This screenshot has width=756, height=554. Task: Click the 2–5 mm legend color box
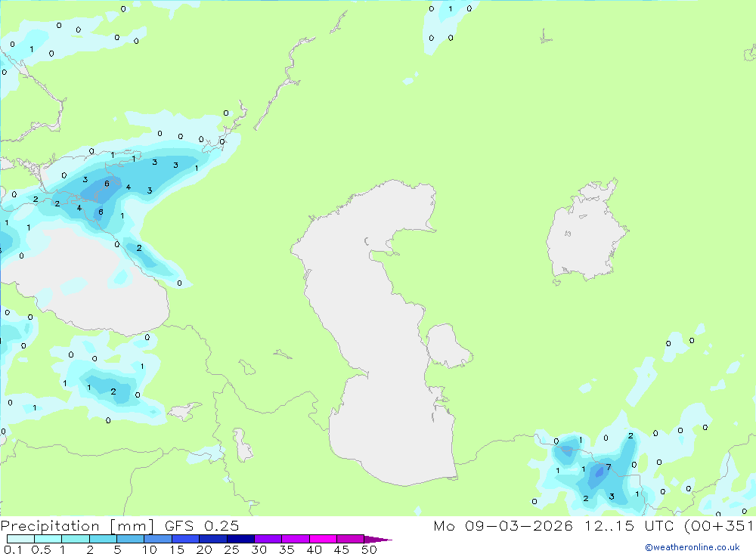point(103,539)
